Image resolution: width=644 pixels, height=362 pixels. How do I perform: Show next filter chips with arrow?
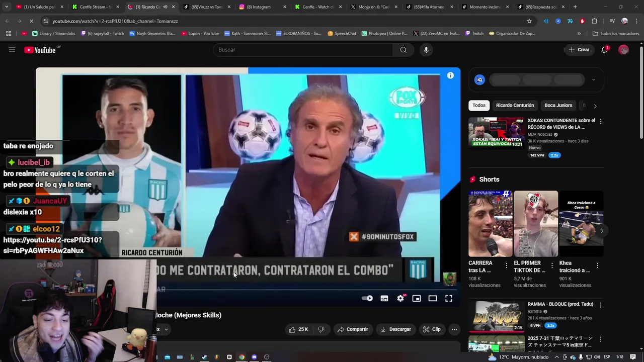click(595, 106)
